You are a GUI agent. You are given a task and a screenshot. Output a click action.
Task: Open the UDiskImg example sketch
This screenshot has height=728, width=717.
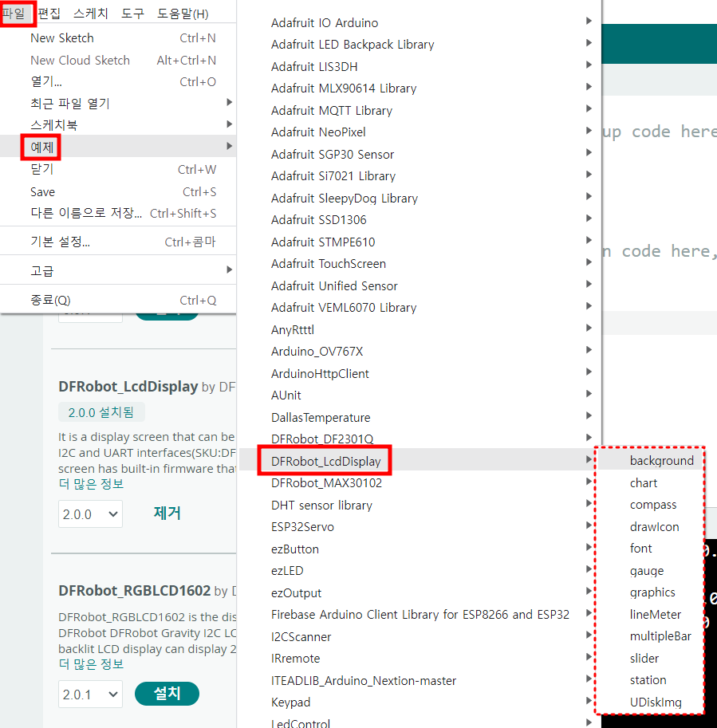click(650, 702)
